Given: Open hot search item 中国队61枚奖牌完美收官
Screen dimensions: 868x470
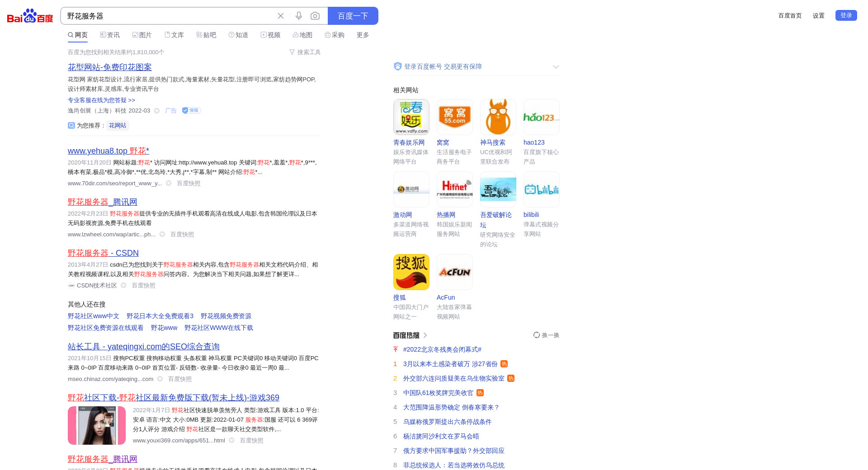Looking at the screenshot, I should coord(438,393).
